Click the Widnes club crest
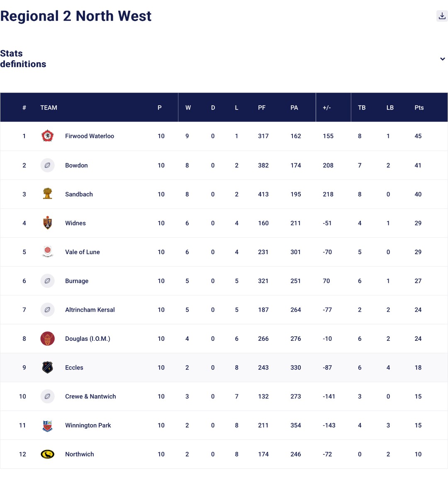Screen dimensions: 448x483 click(48, 223)
